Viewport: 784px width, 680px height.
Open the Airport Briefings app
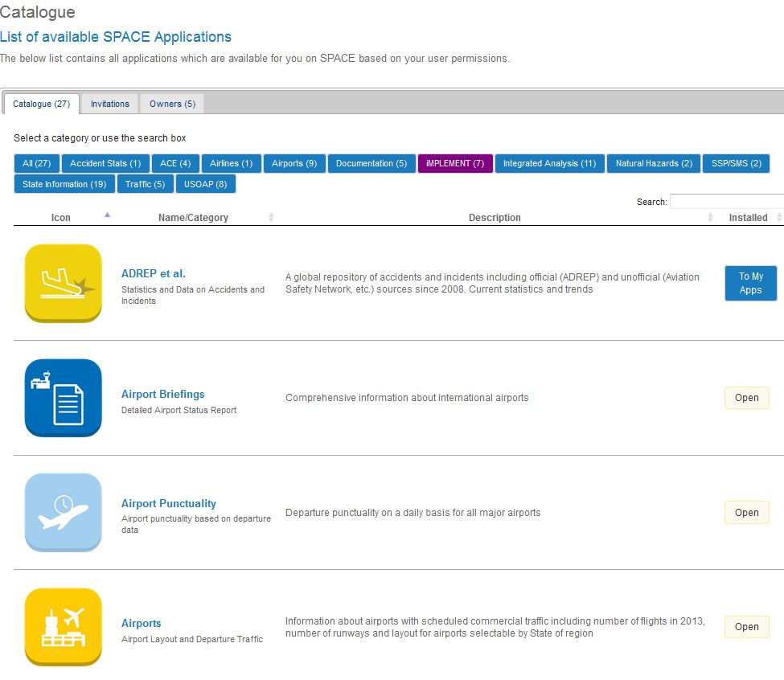[746, 398]
